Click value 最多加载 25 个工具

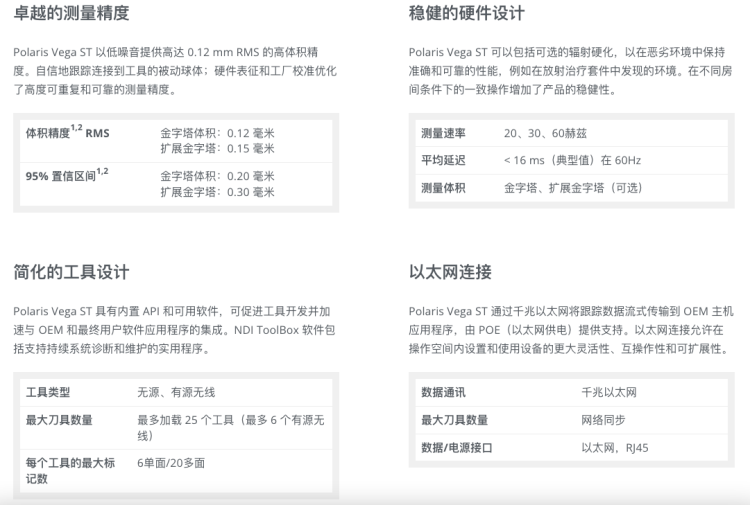[231, 428]
